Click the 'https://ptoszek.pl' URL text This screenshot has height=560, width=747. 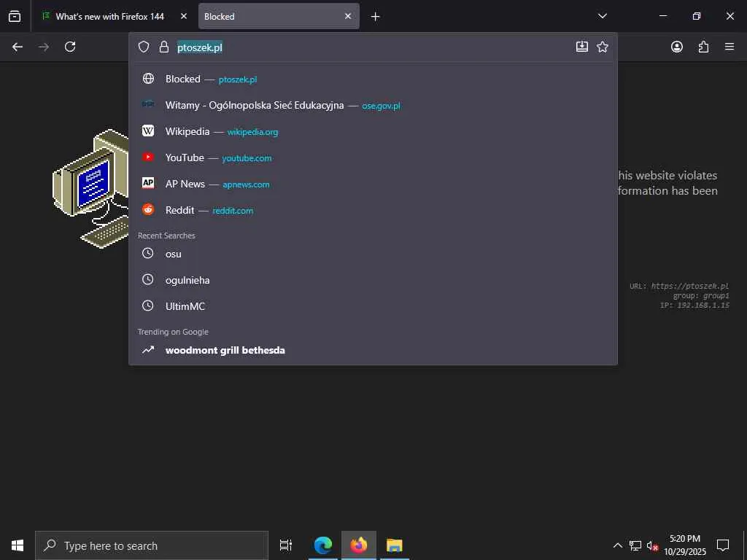tap(689, 286)
